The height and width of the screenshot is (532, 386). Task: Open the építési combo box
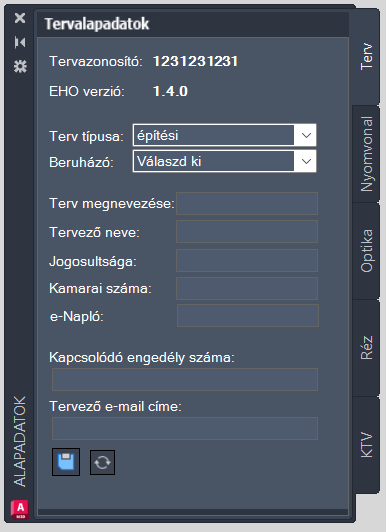click(x=225, y=135)
